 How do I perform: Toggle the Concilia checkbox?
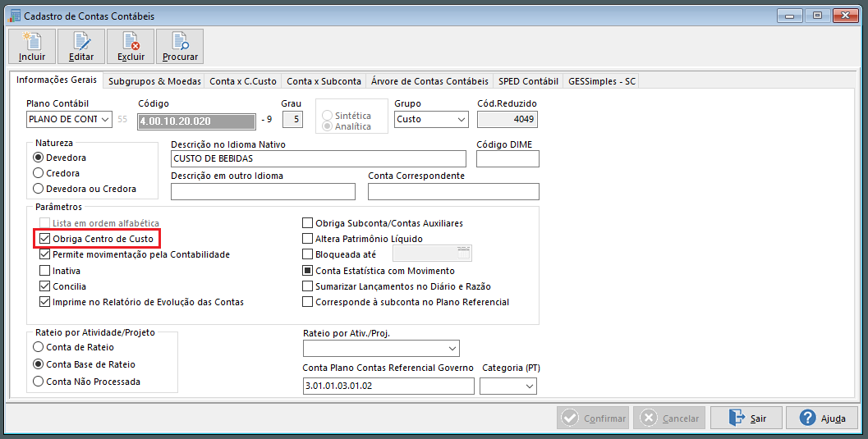45,286
